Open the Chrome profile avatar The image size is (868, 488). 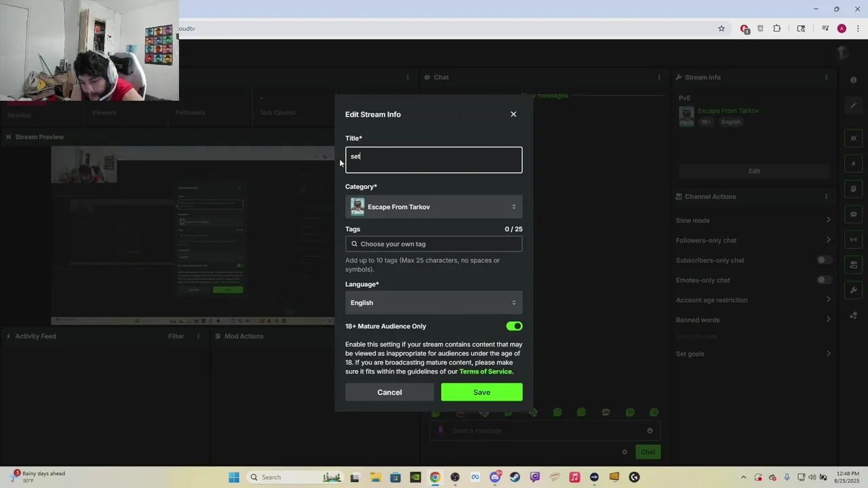tap(842, 28)
